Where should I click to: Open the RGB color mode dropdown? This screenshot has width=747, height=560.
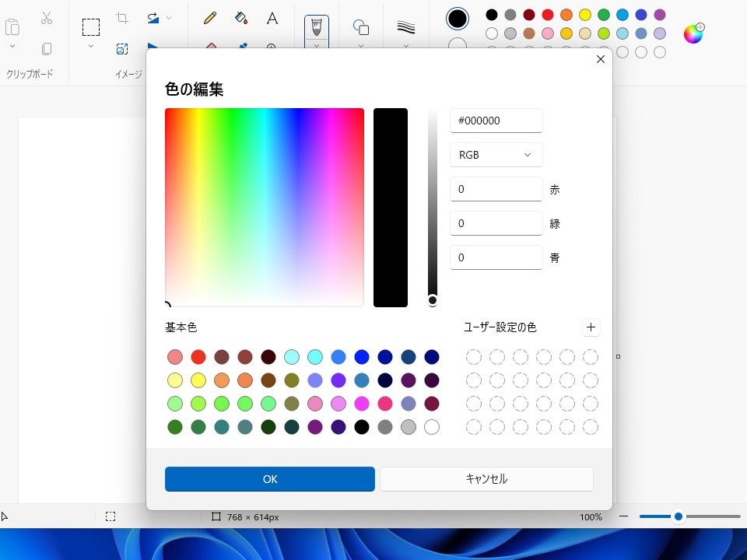(x=496, y=155)
